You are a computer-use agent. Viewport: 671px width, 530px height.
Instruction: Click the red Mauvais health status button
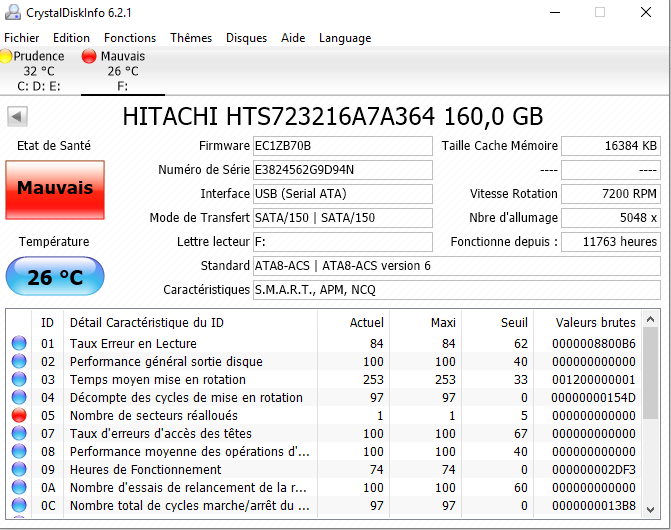pyautogui.click(x=55, y=190)
